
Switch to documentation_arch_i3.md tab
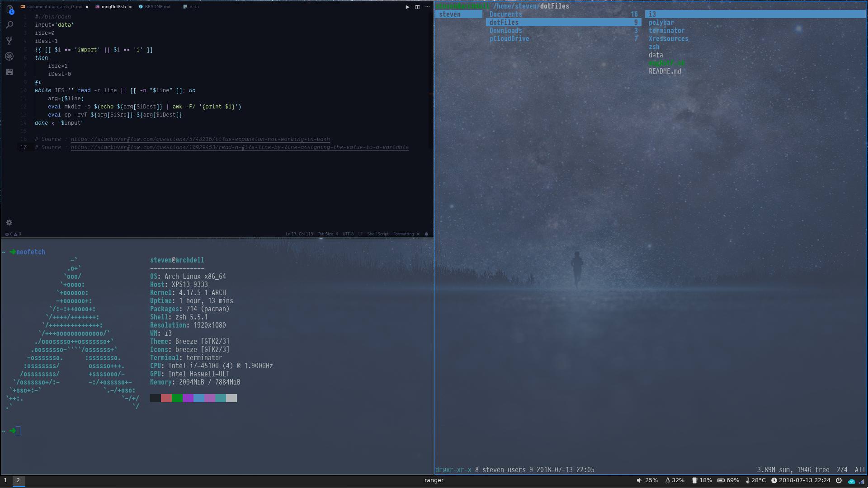pyautogui.click(x=54, y=7)
